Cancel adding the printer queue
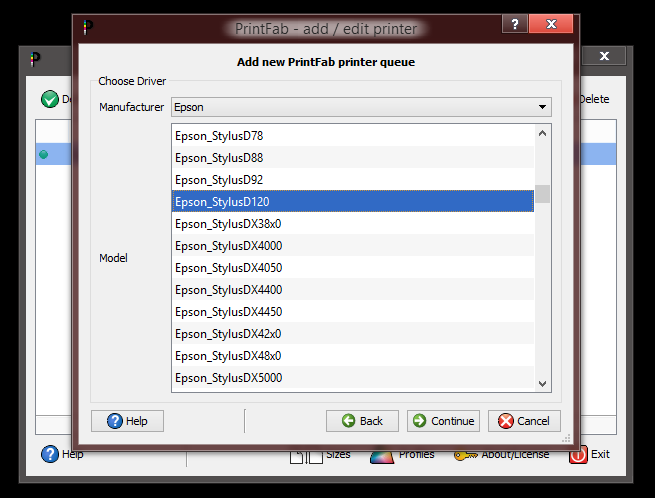This screenshot has width=655, height=498. [524, 421]
